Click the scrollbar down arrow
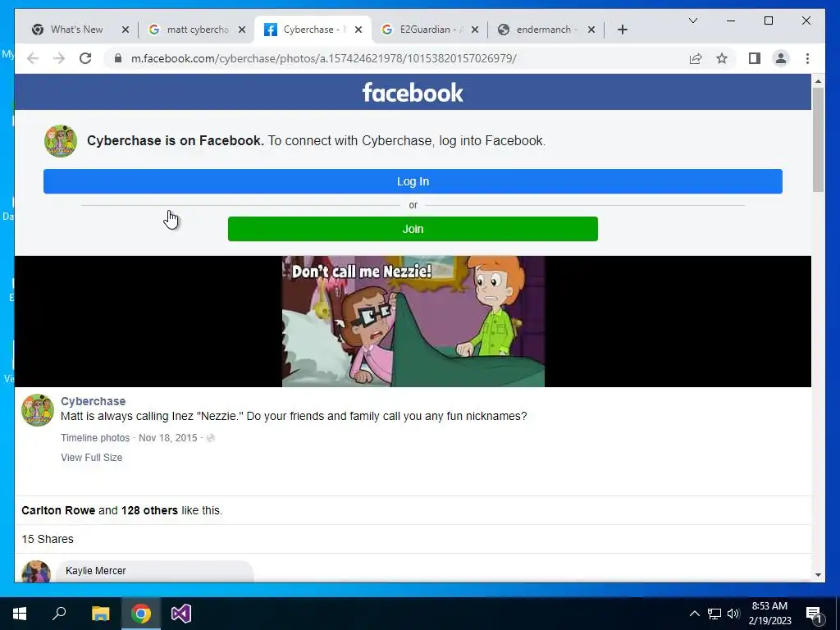 (x=818, y=575)
